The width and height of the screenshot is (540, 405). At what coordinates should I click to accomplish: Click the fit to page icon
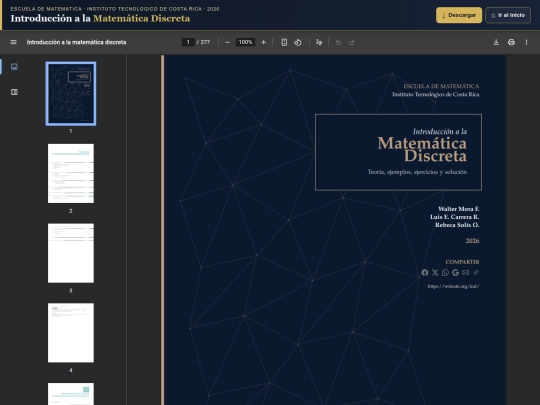click(x=284, y=42)
